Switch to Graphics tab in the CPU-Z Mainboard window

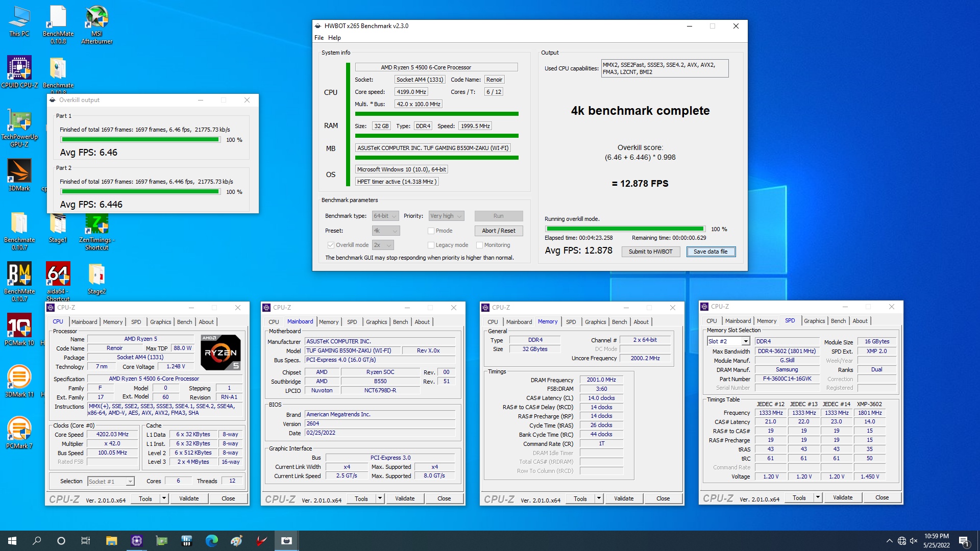[376, 322]
